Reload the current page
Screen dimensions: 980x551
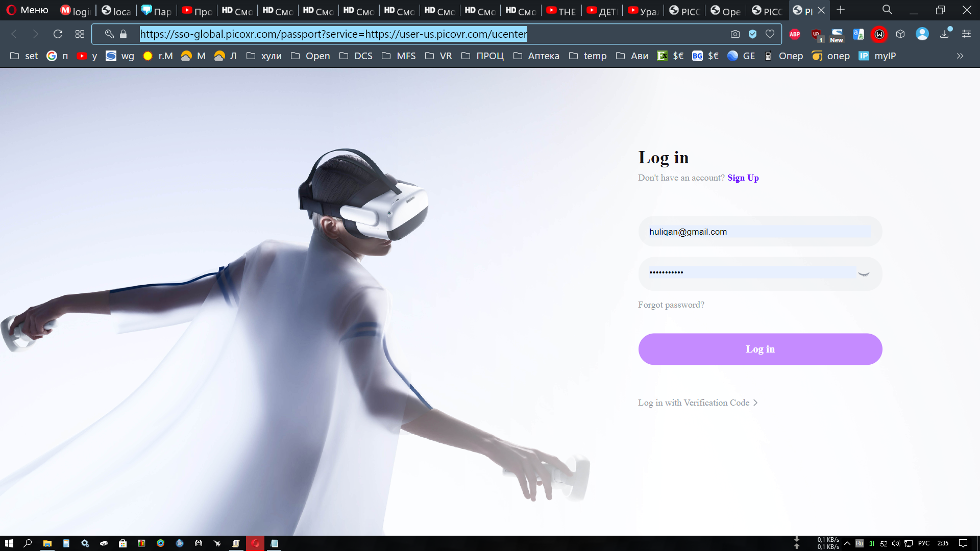pyautogui.click(x=58, y=34)
